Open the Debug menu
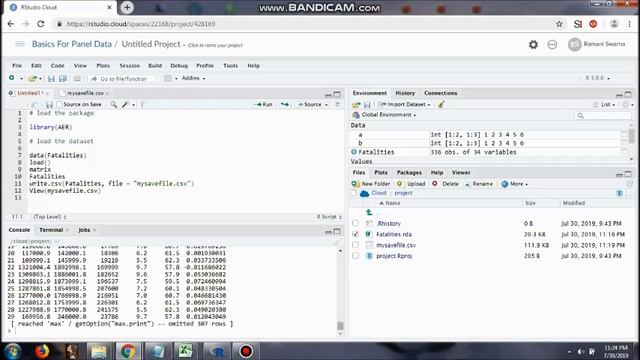640x360 pixels. point(179,66)
